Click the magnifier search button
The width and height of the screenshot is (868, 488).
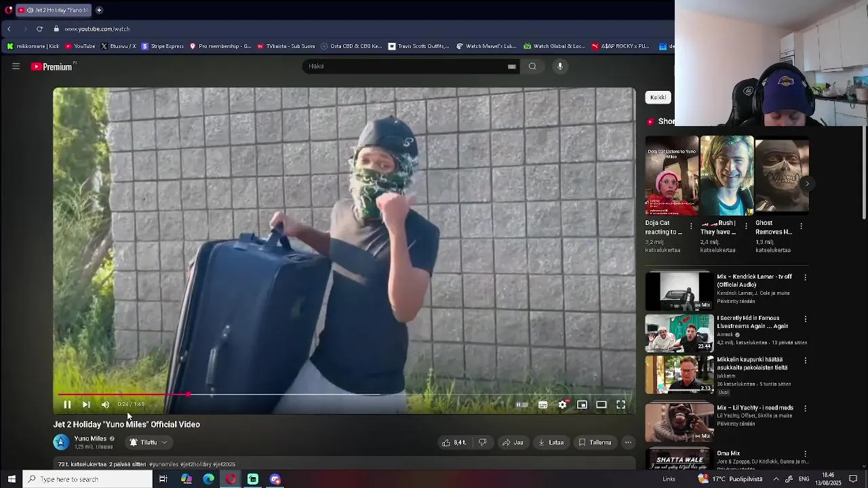coord(532,66)
